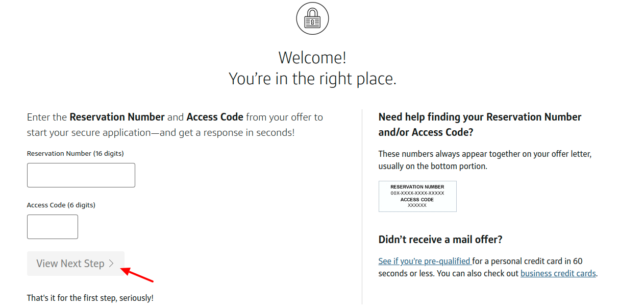Click the chevron arrow inside View Next Step

point(112,264)
